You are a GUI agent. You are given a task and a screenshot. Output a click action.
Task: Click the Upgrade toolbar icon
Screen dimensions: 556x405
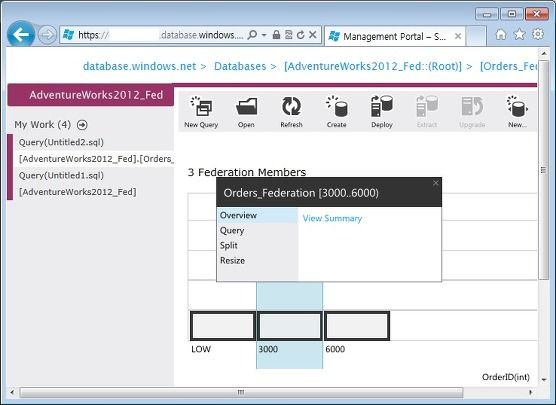pos(472,112)
